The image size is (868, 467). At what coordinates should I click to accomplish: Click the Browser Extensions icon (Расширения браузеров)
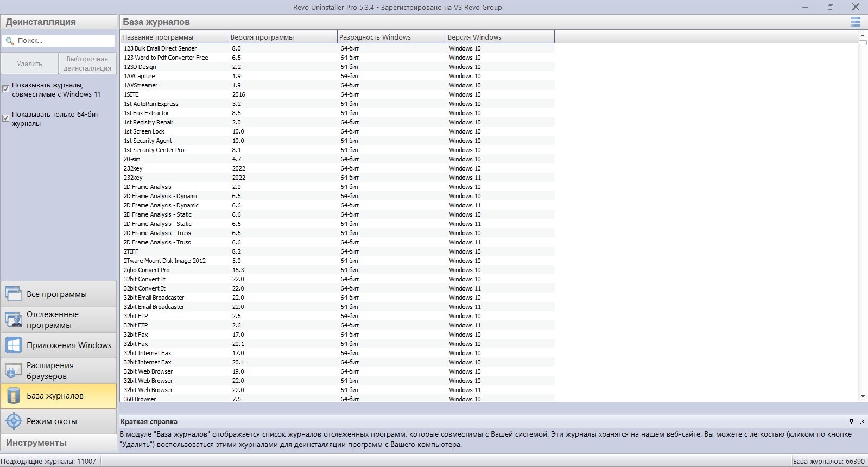pos(14,370)
